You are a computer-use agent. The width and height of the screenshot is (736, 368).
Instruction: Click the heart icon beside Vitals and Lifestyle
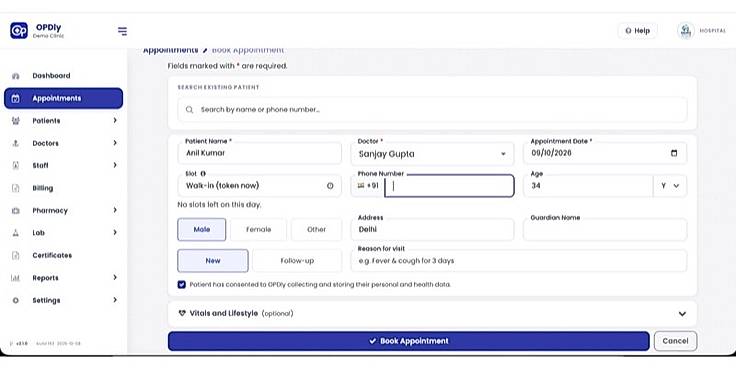[182, 313]
